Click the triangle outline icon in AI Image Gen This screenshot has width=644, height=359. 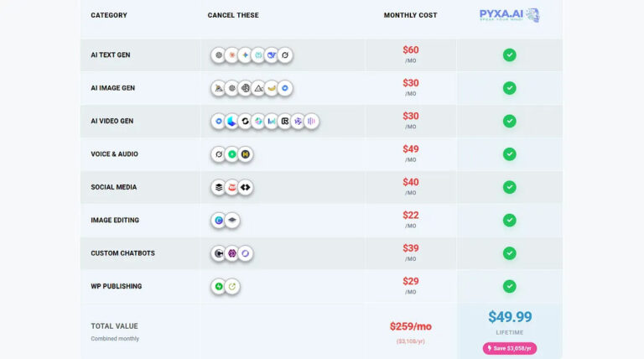258,88
